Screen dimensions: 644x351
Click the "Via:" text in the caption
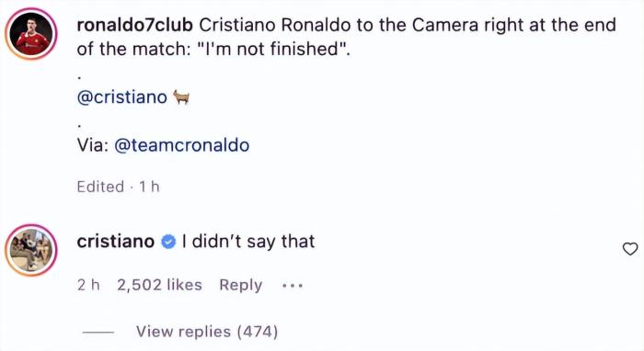(93, 145)
